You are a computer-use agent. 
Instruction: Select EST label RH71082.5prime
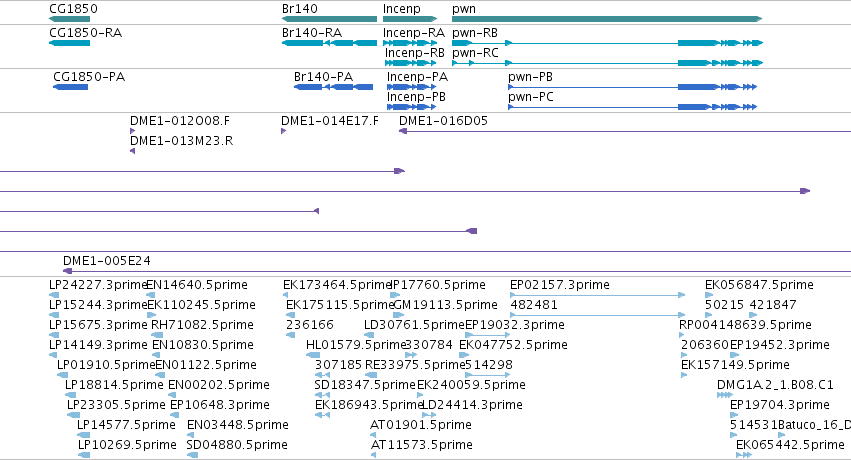click(202, 324)
